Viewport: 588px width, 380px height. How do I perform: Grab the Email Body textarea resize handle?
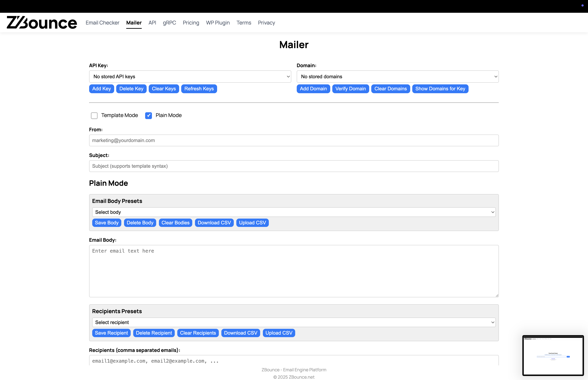tap(497, 295)
